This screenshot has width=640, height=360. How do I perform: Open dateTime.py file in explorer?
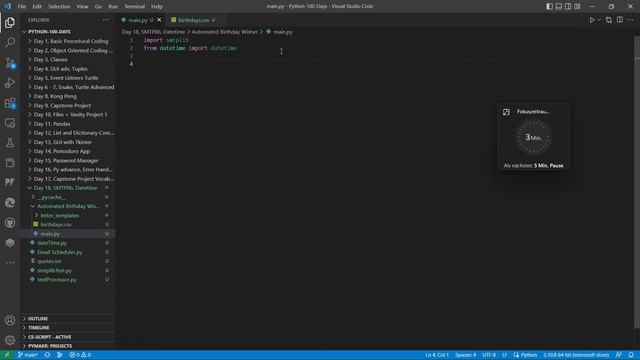pyautogui.click(x=68, y=243)
